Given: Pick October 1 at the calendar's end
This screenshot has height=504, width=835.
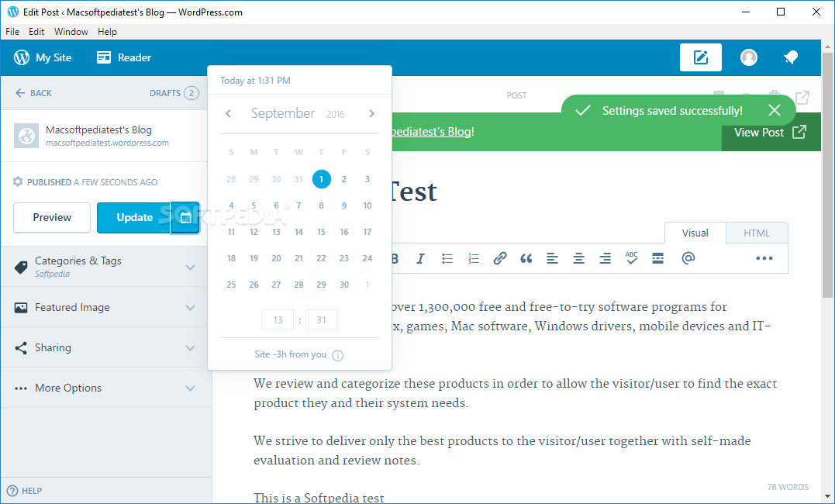Looking at the screenshot, I should pyautogui.click(x=367, y=285).
